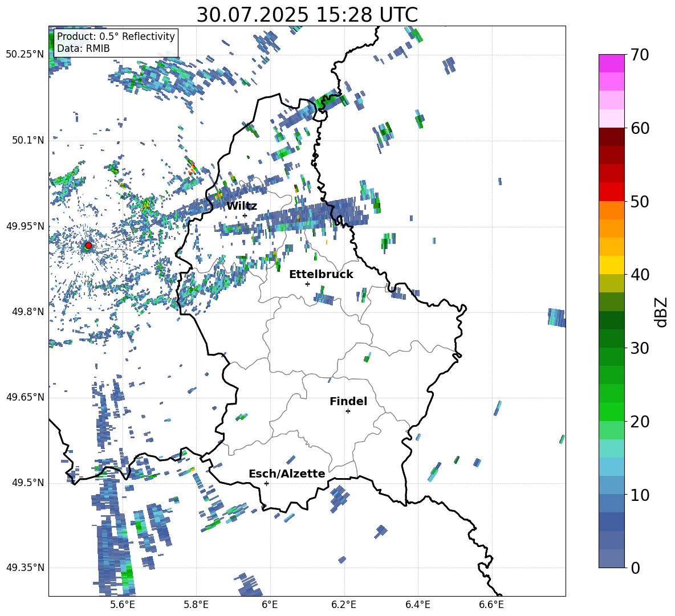Click the 49.65°N latitude label
This screenshot has height=616, width=675.
click(25, 397)
